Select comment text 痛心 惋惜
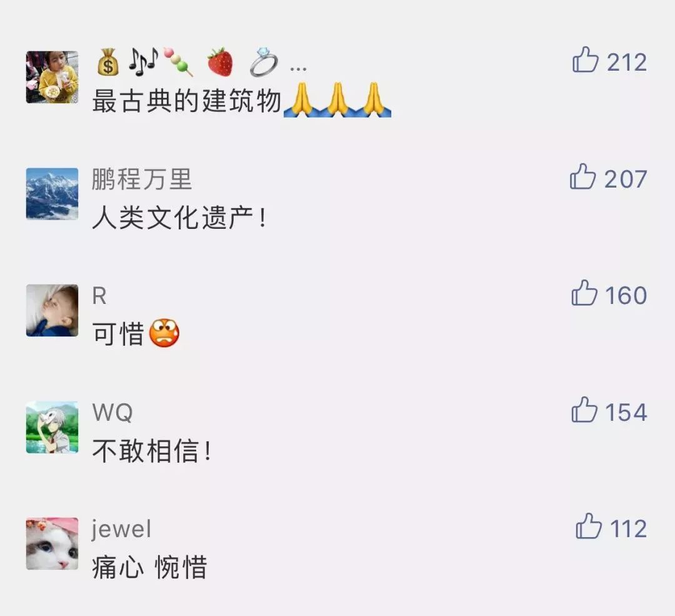 click(x=149, y=567)
